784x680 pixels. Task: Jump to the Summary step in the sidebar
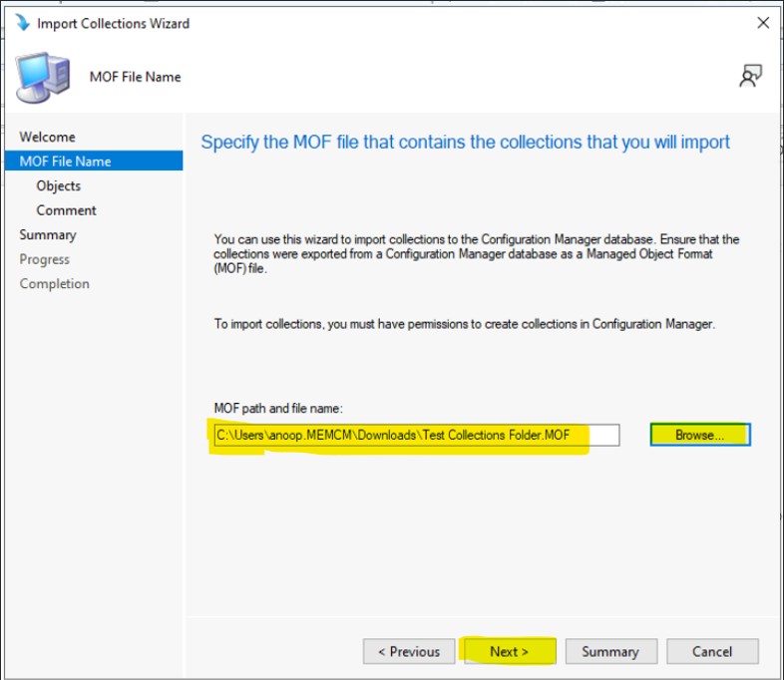[47, 235]
